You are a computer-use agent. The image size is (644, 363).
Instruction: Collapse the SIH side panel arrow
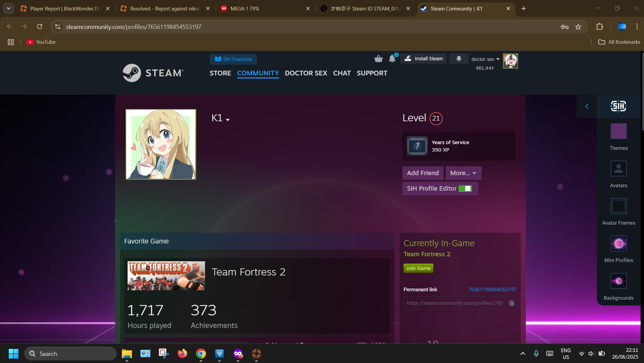tap(587, 106)
